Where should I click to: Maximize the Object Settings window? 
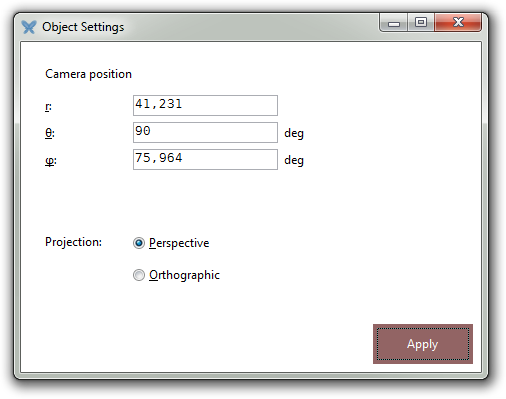pos(421,23)
